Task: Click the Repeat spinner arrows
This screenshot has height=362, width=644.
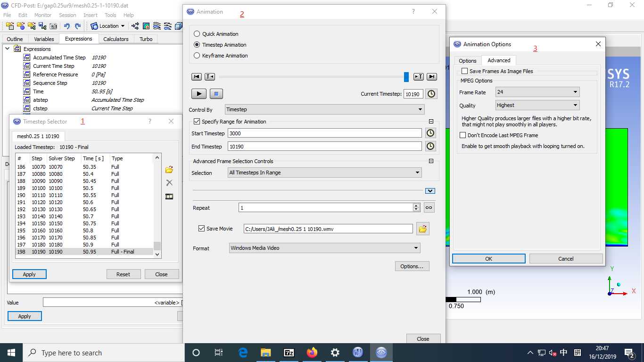Action: (x=416, y=207)
